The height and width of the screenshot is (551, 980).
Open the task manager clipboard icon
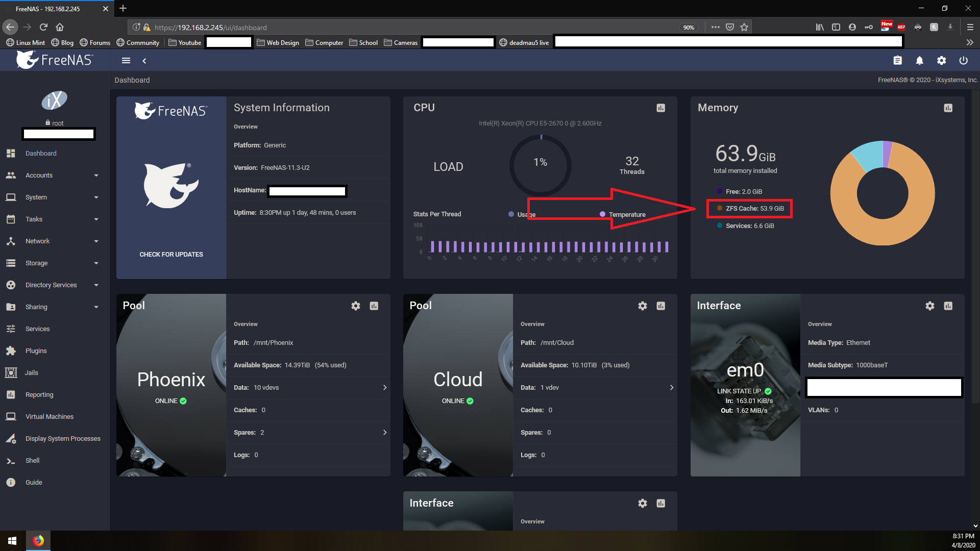(x=897, y=60)
